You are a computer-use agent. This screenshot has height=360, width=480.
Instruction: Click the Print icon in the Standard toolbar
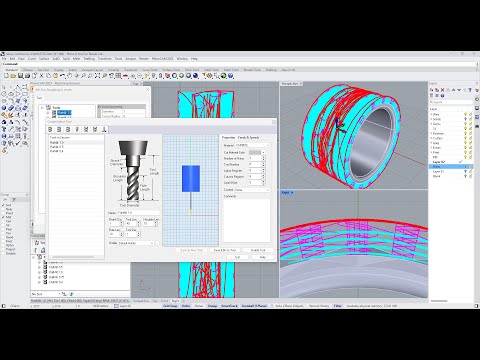pyautogui.click(x=27, y=76)
